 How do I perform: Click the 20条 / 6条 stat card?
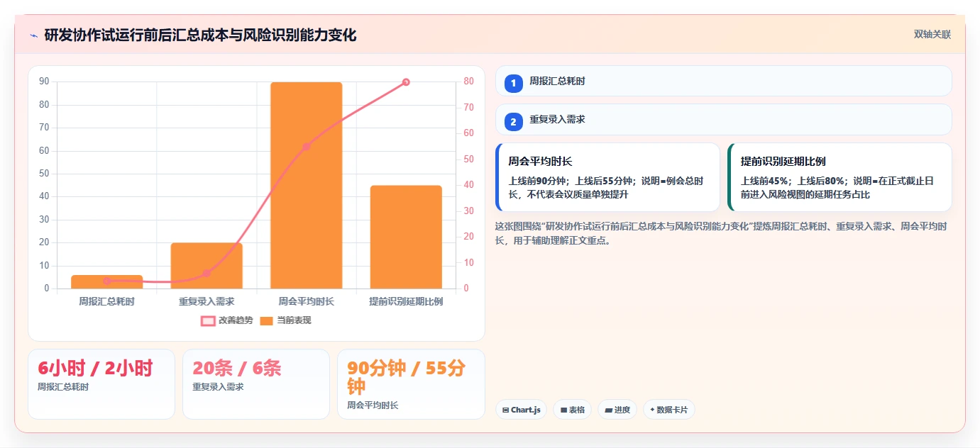pos(256,384)
